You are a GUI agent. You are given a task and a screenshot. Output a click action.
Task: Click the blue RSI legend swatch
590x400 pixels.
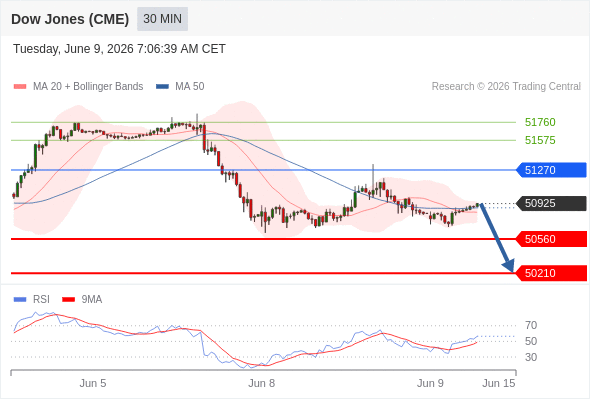click(20, 300)
